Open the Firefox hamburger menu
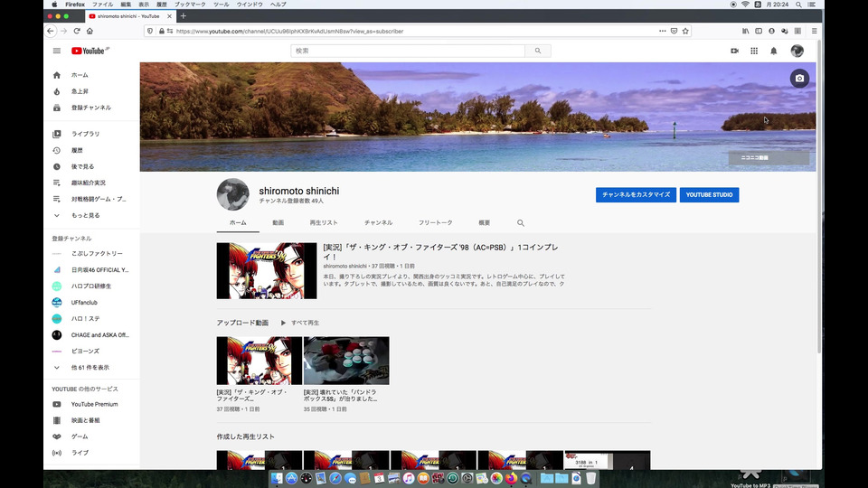The image size is (868, 488). [815, 31]
